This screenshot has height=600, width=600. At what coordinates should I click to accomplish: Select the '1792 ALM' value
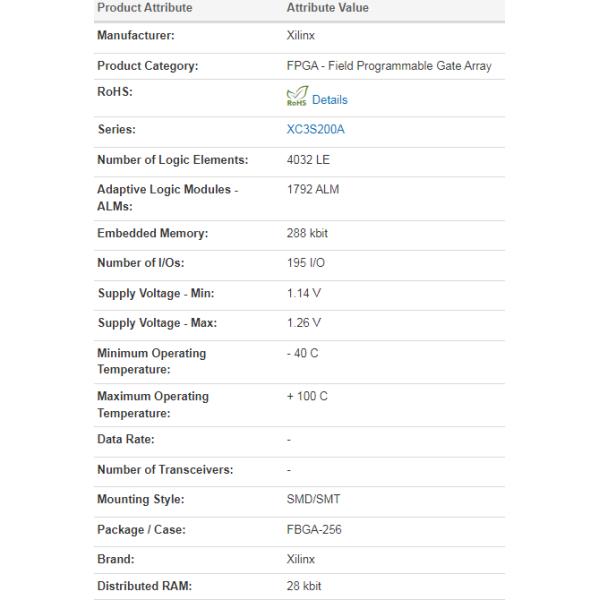click(x=313, y=189)
